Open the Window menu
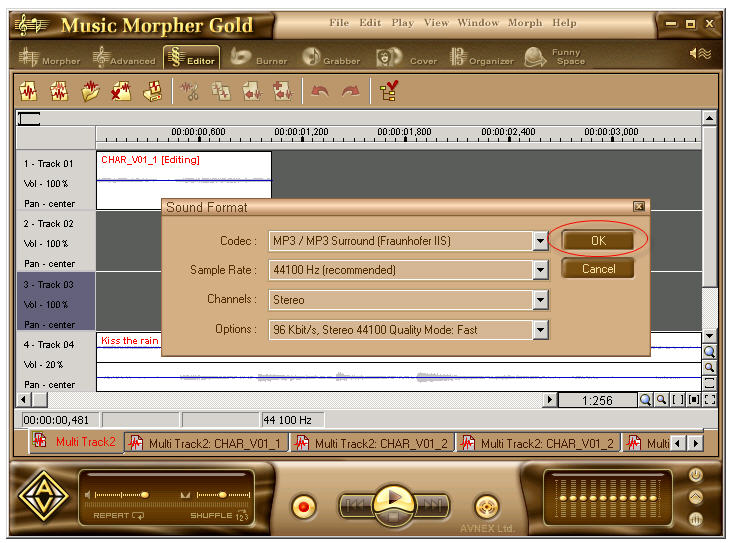This screenshot has height=543, width=734. (x=478, y=22)
